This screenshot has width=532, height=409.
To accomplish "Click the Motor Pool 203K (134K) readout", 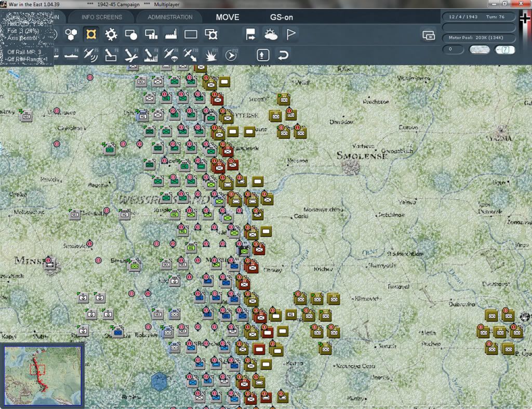I will (x=478, y=37).
